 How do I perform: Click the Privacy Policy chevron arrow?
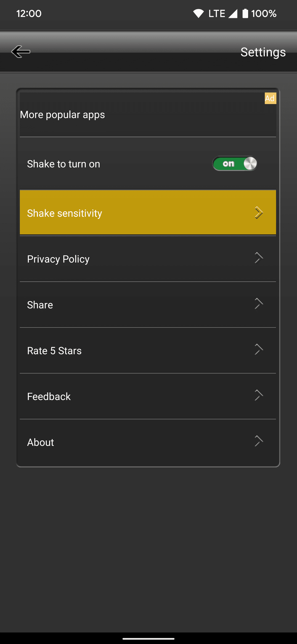tap(259, 258)
